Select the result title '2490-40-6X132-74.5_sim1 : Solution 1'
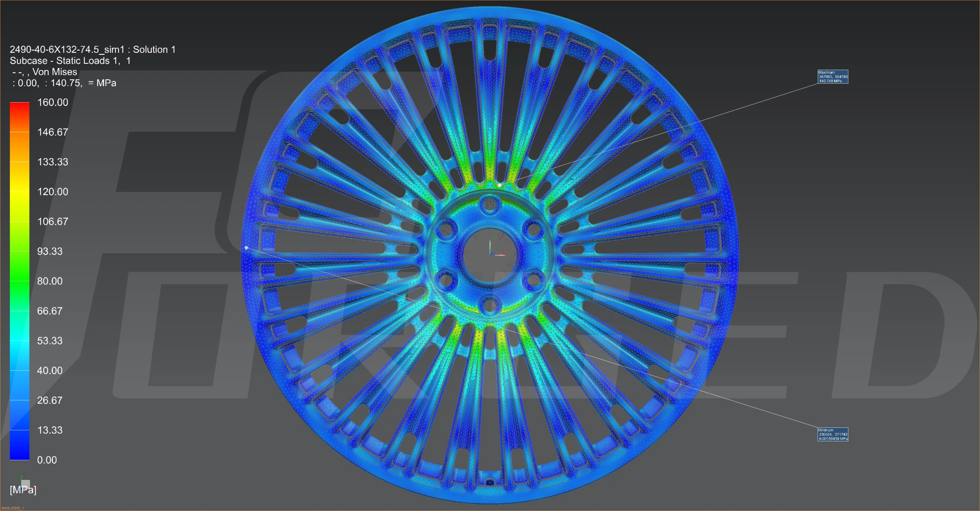 (x=93, y=49)
